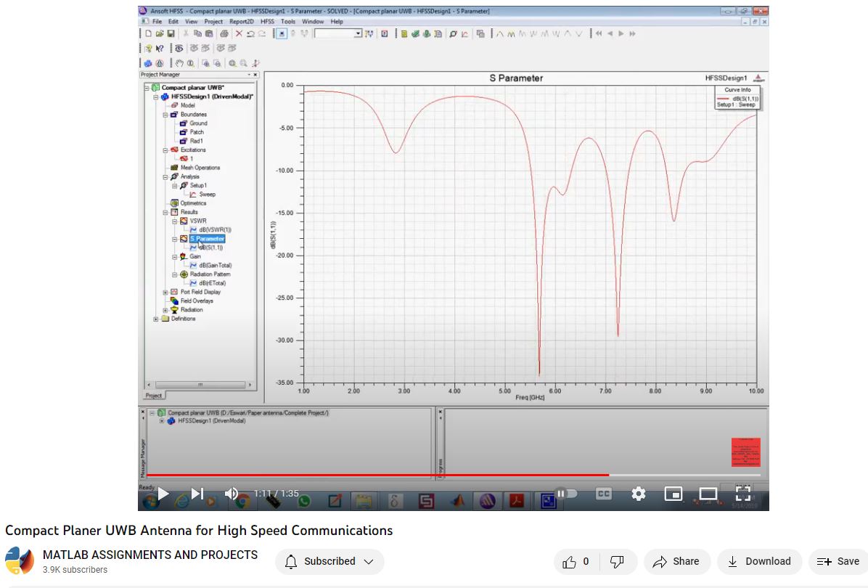Image resolution: width=868 pixels, height=588 pixels.
Task: Select Ground under Boundaries
Action: click(x=198, y=123)
